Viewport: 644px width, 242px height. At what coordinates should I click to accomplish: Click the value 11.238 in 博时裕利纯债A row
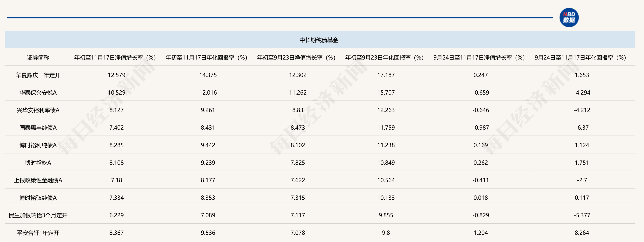click(x=386, y=145)
